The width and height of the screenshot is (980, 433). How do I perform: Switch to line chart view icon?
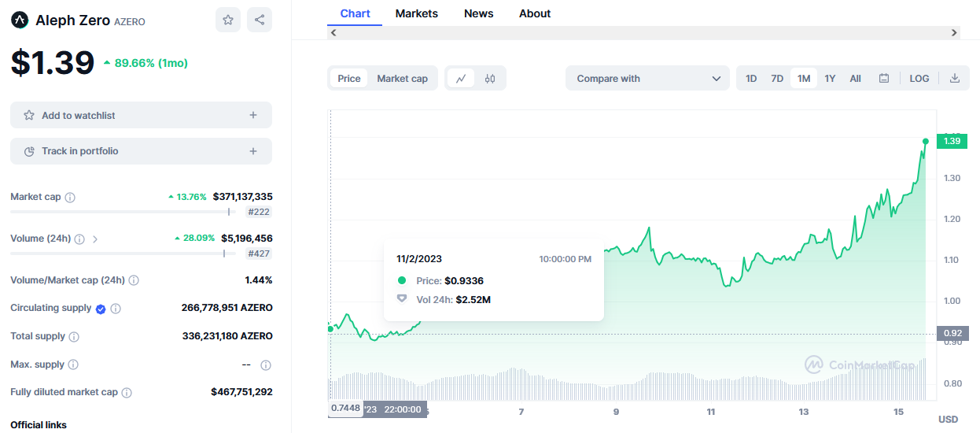461,79
